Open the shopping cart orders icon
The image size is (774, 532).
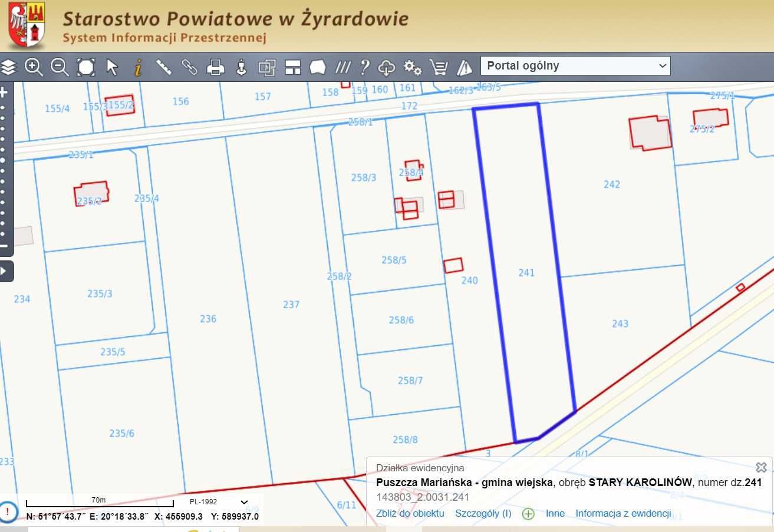[x=439, y=67]
